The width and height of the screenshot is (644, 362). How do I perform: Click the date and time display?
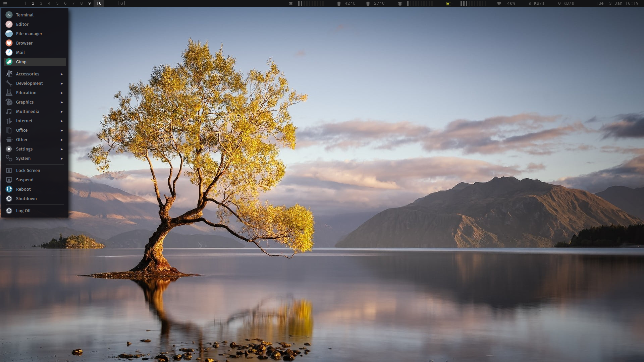[x=617, y=3]
